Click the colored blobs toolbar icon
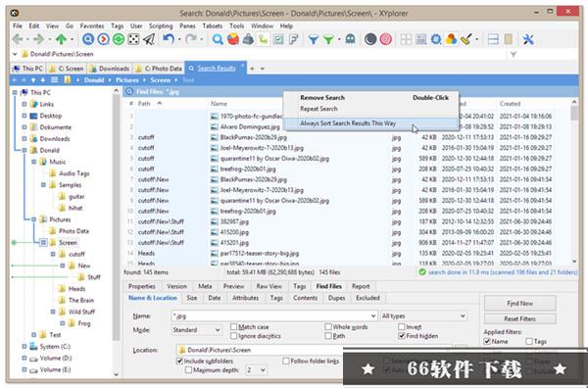588x388 pixels. click(x=451, y=39)
